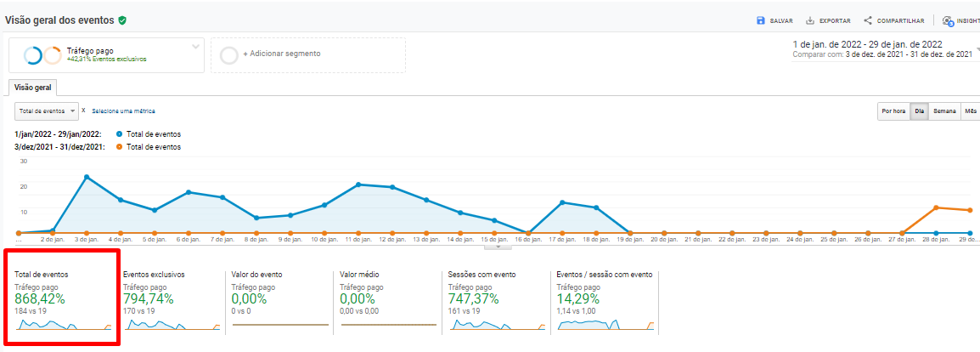Select the Semana time granularity
The image size is (980, 352).
(944, 111)
